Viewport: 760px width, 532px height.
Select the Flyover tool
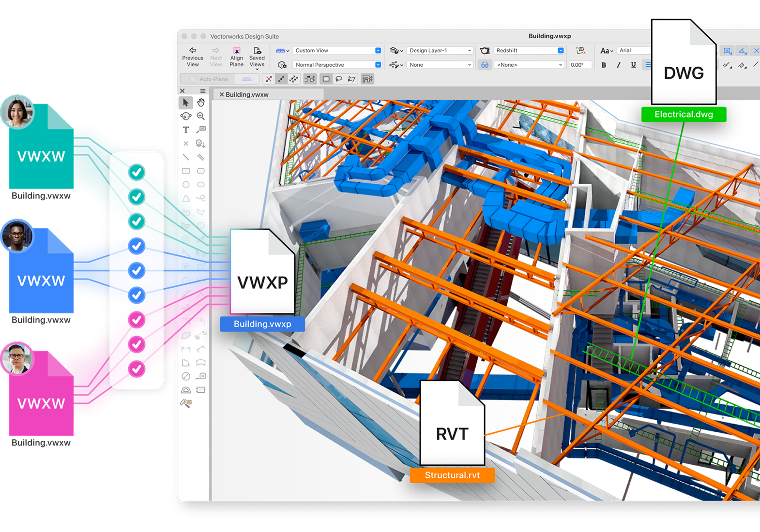[x=186, y=116]
